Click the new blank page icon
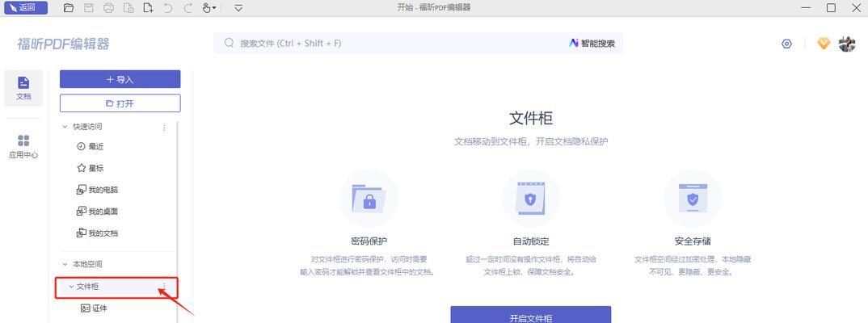This screenshot has height=323, width=868. 148,8
